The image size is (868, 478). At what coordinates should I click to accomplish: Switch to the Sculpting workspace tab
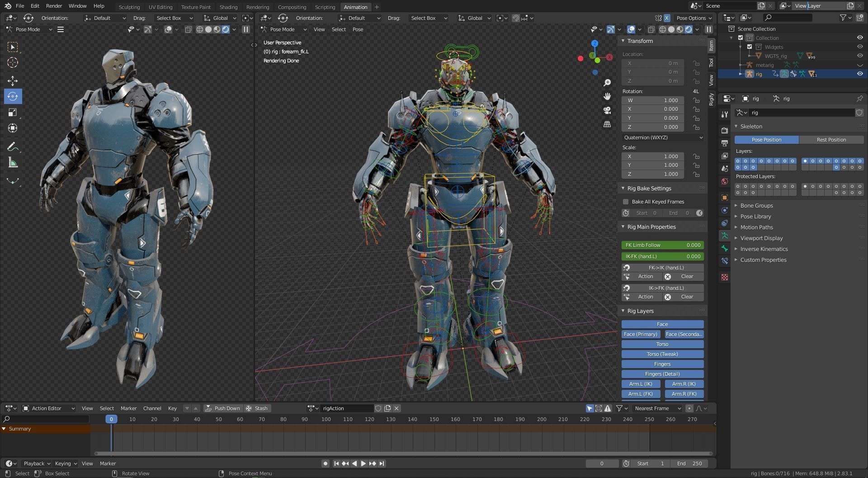(x=129, y=7)
